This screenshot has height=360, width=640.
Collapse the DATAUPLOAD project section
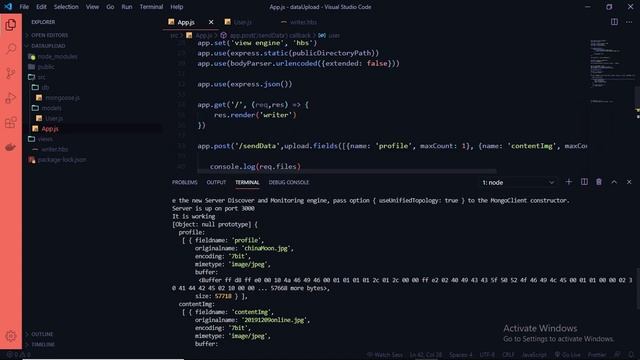48,46
